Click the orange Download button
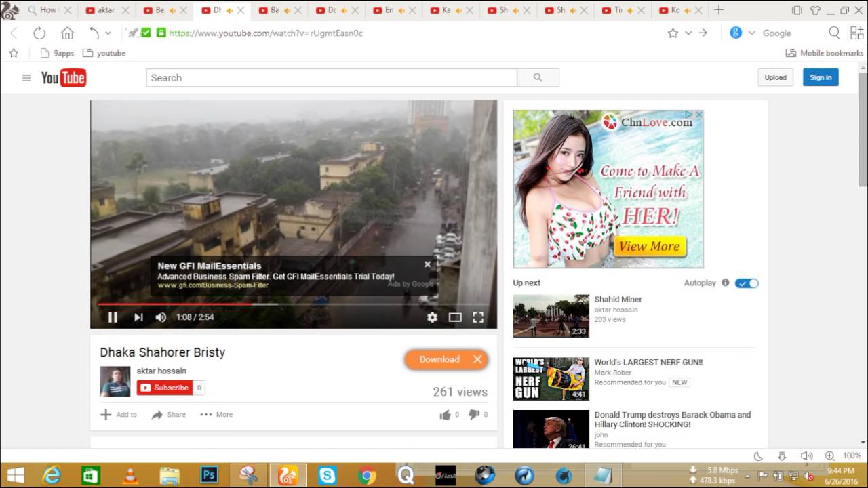868x488 pixels. pos(439,359)
